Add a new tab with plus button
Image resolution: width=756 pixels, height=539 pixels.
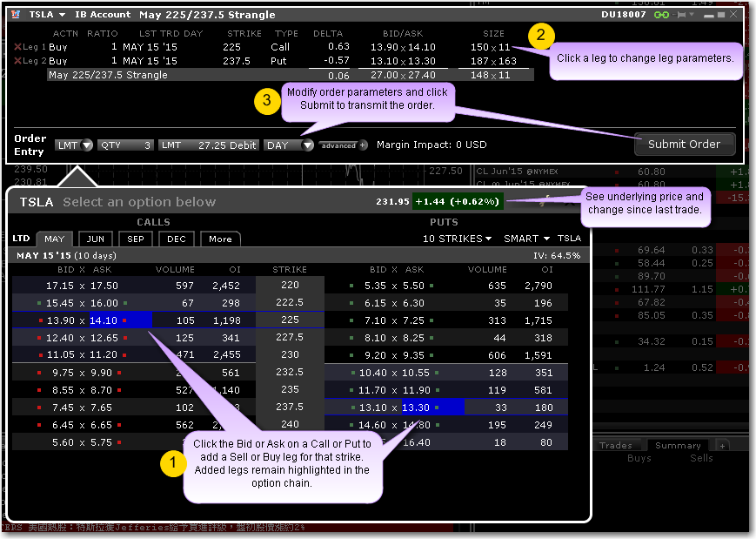tap(722, 446)
